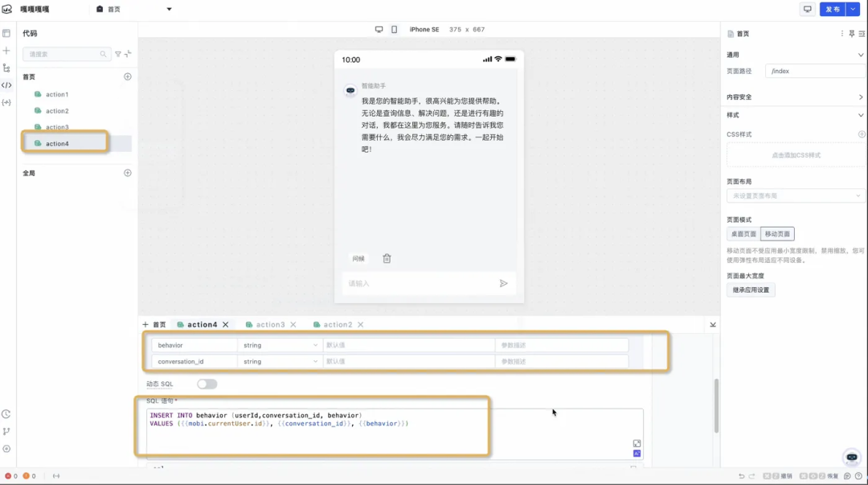
Task: Click the fullscreen expand icon in the SQL editor
Action: tap(637, 443)
